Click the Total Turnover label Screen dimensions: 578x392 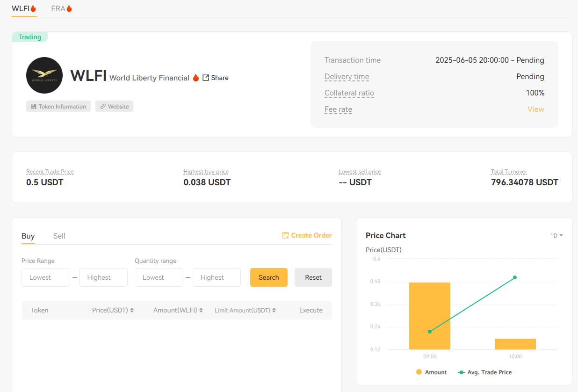[509, 172]
